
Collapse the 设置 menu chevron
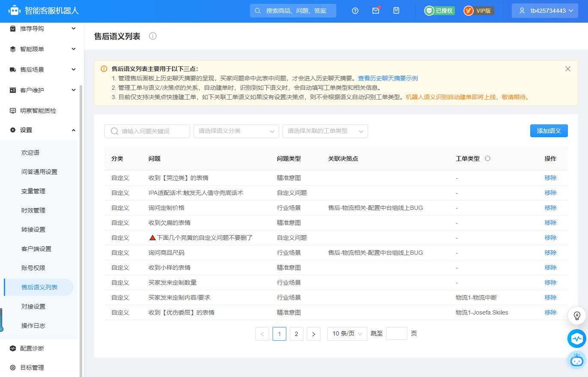74,130
